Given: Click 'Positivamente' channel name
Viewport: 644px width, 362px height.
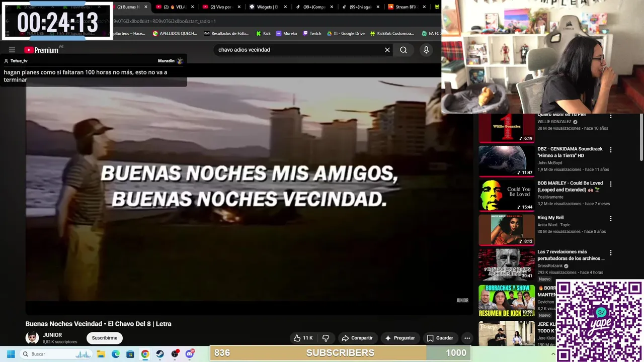Looking at the screenshot, I should click(550, 197).
